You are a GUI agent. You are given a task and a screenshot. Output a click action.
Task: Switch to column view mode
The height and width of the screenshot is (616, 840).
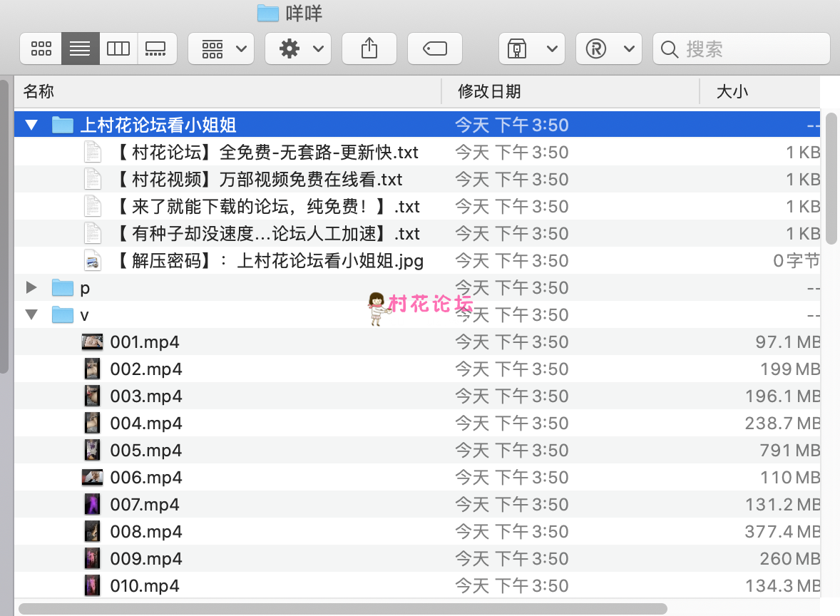pos(118,48)
